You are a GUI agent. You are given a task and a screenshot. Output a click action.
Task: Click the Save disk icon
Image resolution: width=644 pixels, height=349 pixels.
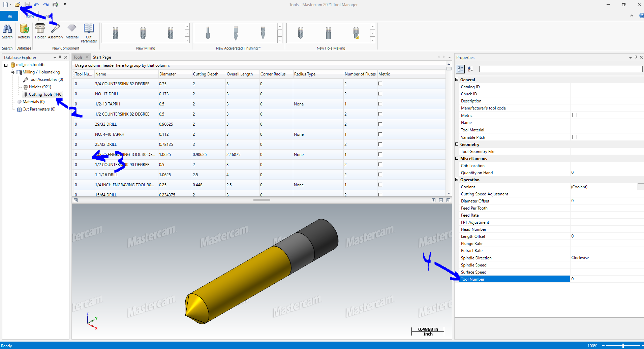[27, 4]
